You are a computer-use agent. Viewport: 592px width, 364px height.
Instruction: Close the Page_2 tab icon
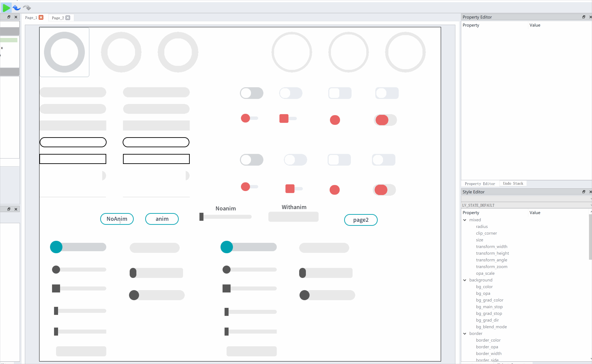tap(68, 18)
